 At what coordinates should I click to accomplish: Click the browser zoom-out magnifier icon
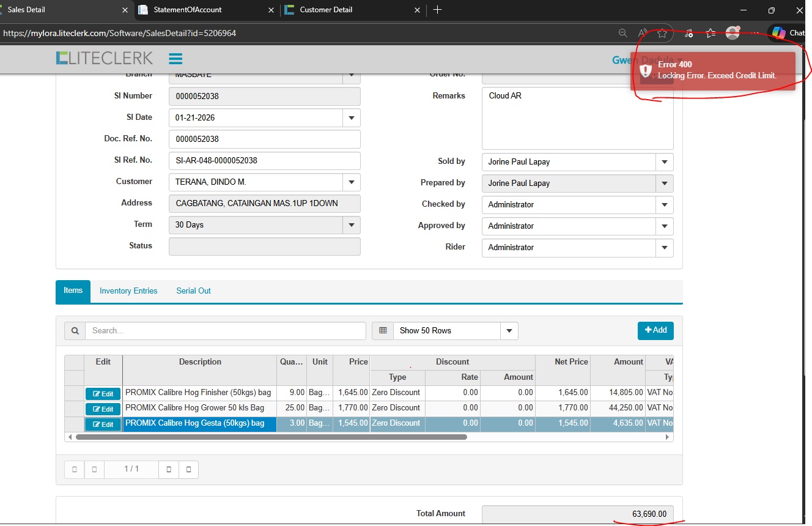pos(622,33)
